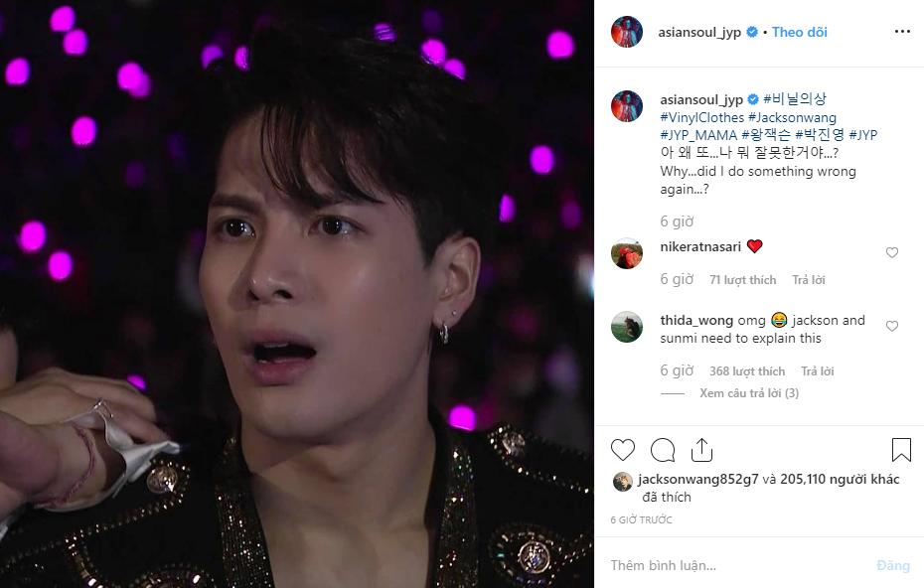The width and height of the screenshot is (924, 588).
Task: Open the #JYP_MAMA hashtag link
Action: tap(700, 133)
